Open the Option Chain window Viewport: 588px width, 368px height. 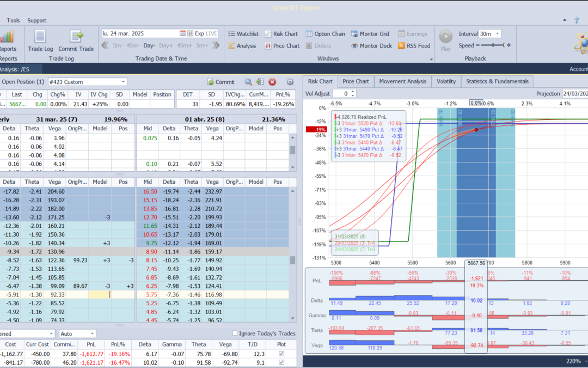[x=325, y=34]
